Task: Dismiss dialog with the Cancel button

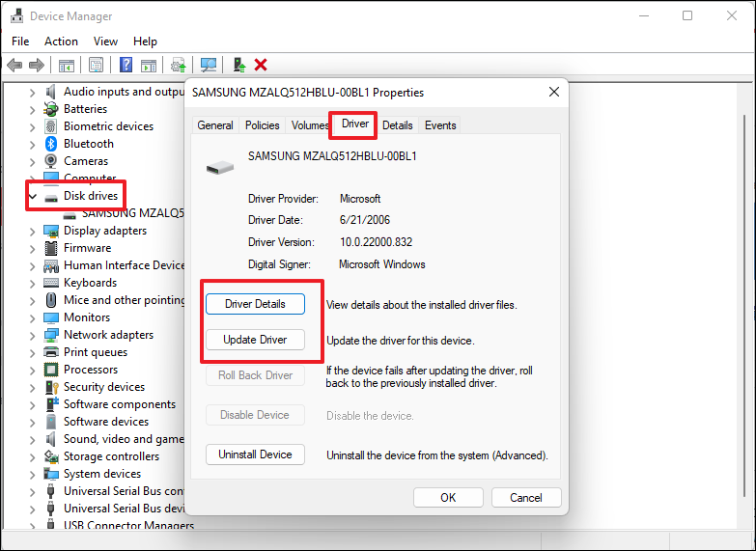Action: [526, 498]
